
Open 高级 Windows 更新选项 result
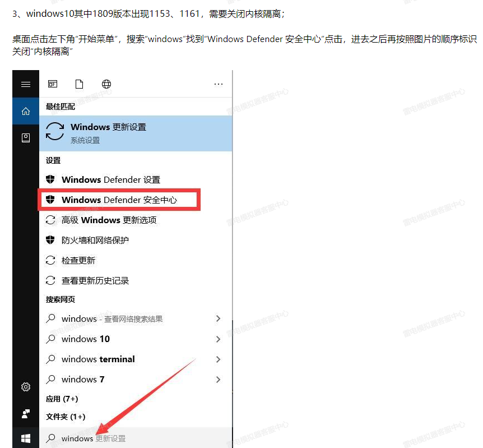(x=136, y=220)
